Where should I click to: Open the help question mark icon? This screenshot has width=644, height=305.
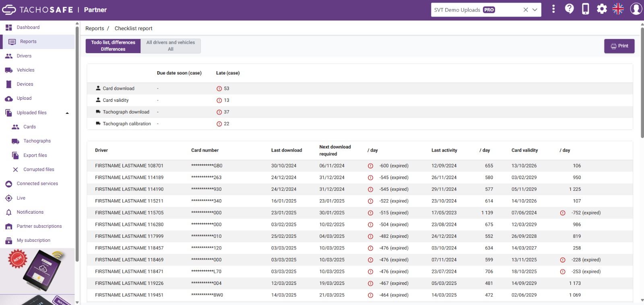pos(569,9)
